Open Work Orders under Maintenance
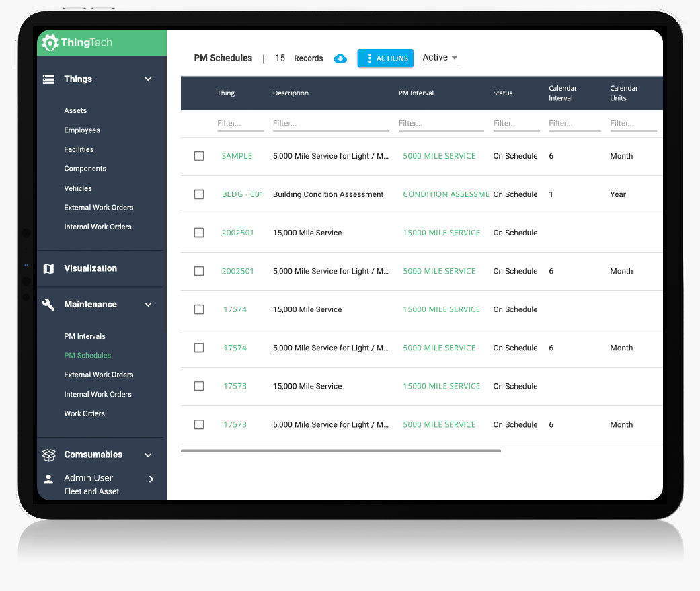 (84, 413)
